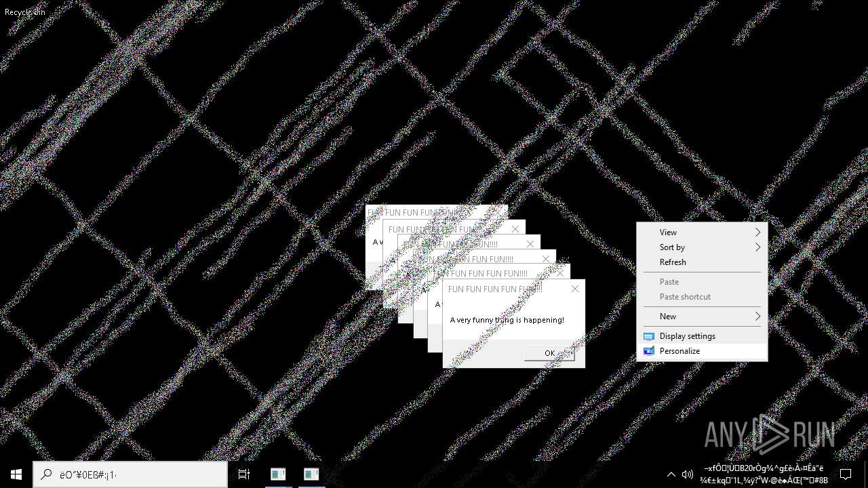Open the Sort by submenu

point(702,247)
